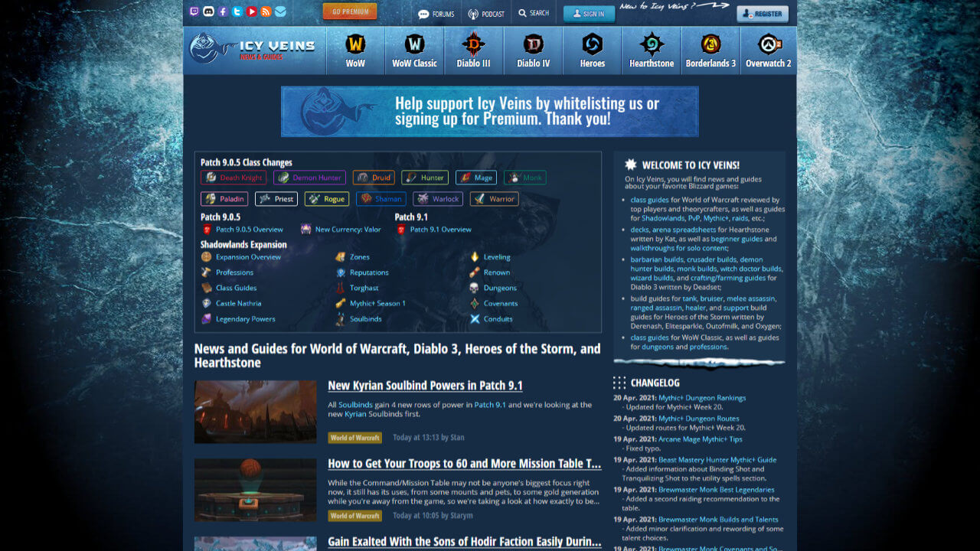Image resolution: width=980 pixels, height=551 pixels.
Task: Click the Mythic+ Season 1 icon
Action: (341, 303)
